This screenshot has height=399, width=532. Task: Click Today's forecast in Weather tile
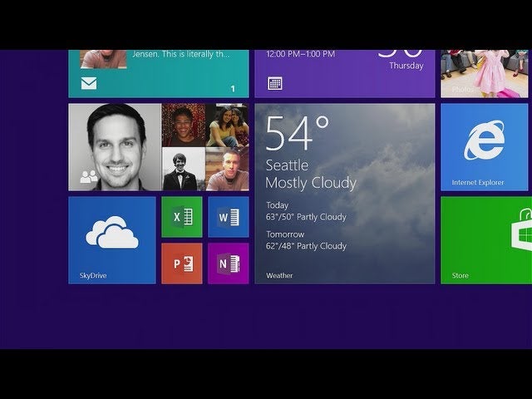click(306, 211)
